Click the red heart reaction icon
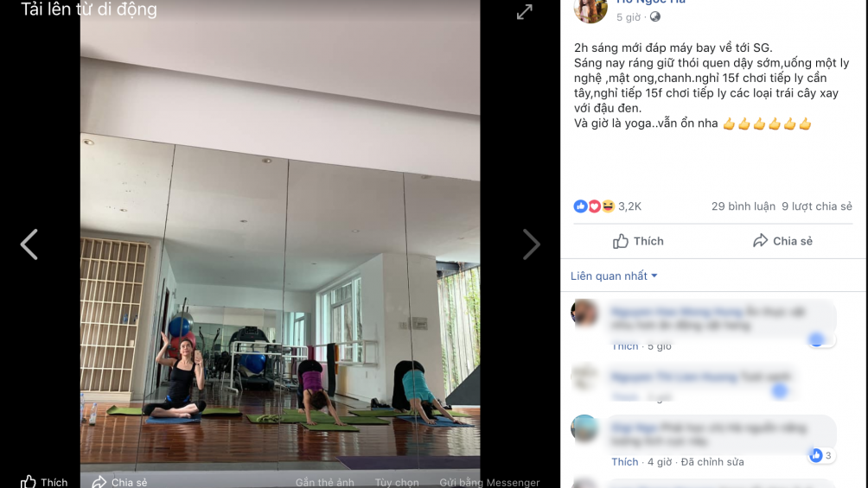The height and width of the screenshot is (488, 868). coord(594,206)
